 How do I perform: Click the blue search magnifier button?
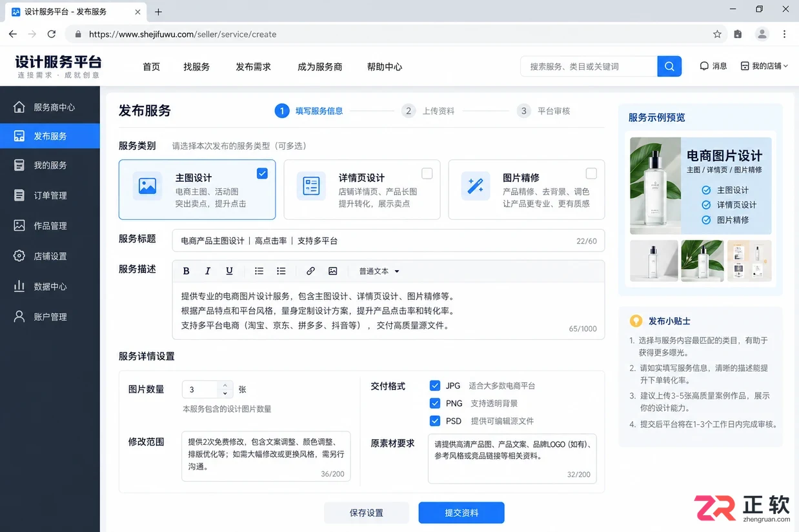(x=669, y=66)
